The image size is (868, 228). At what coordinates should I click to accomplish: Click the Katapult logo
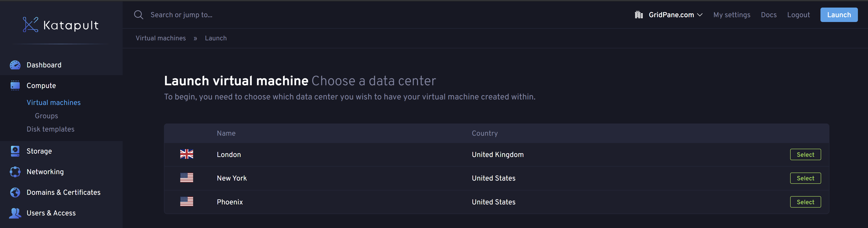point(61,25)
